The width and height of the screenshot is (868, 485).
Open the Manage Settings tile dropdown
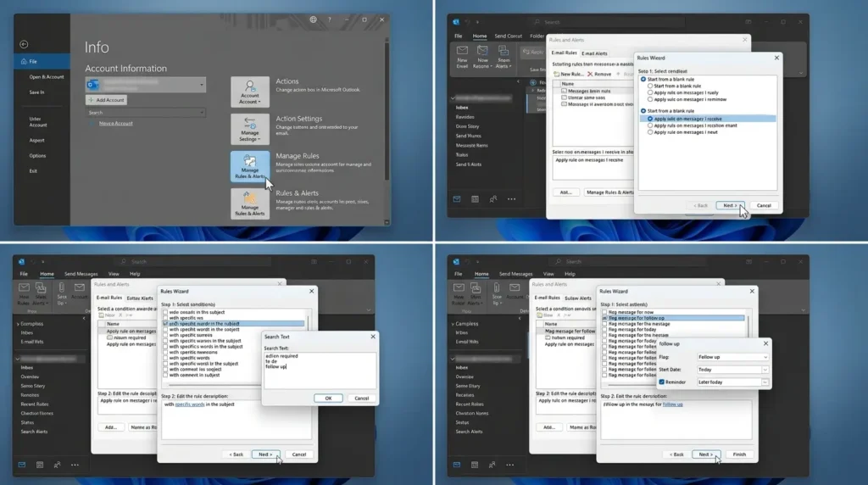[x=250, y=129]
